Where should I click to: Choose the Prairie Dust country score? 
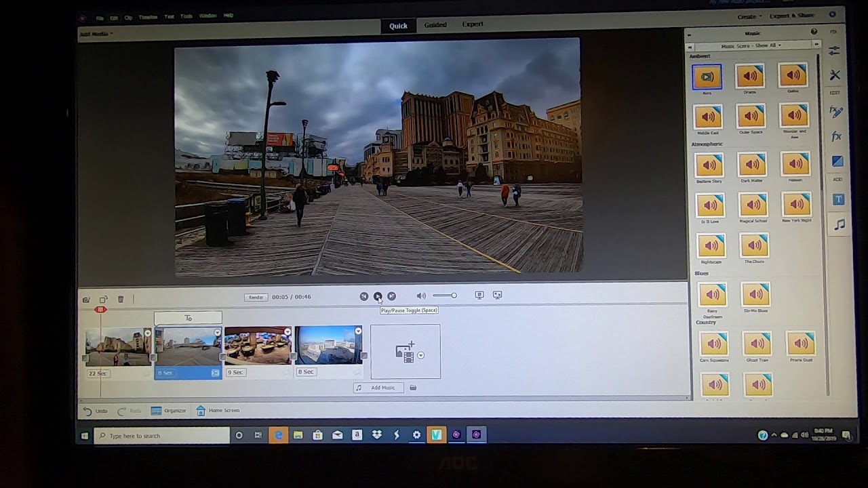point(800,343)
